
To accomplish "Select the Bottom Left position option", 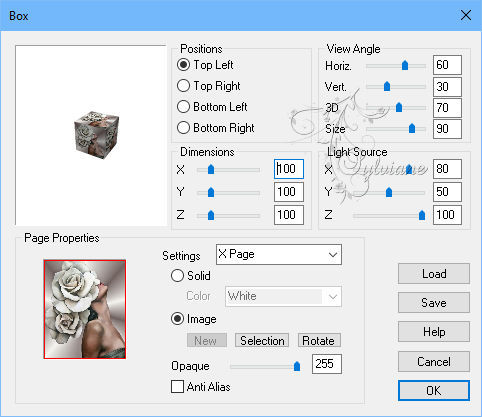I will click(x=212, y=107).
